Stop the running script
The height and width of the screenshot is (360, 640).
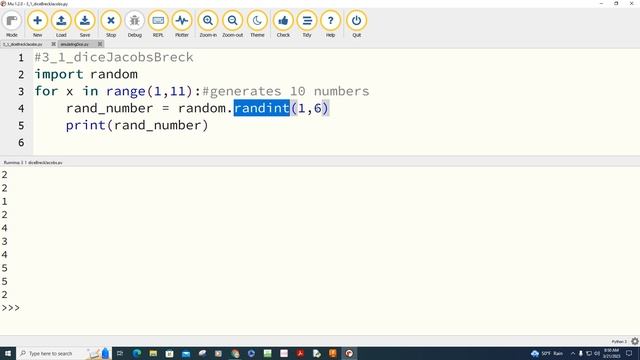[x=111, y=24]
